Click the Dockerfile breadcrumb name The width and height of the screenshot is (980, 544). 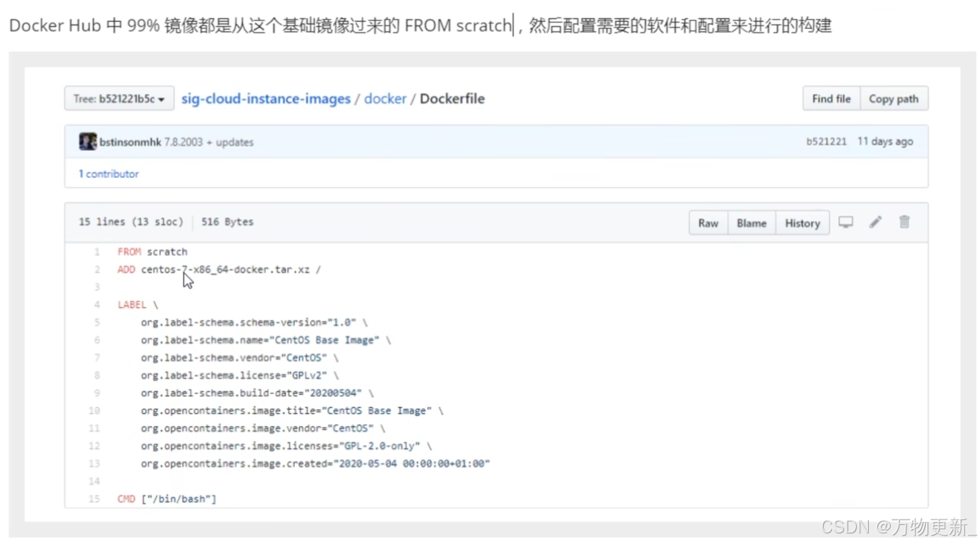pos(452,99)
